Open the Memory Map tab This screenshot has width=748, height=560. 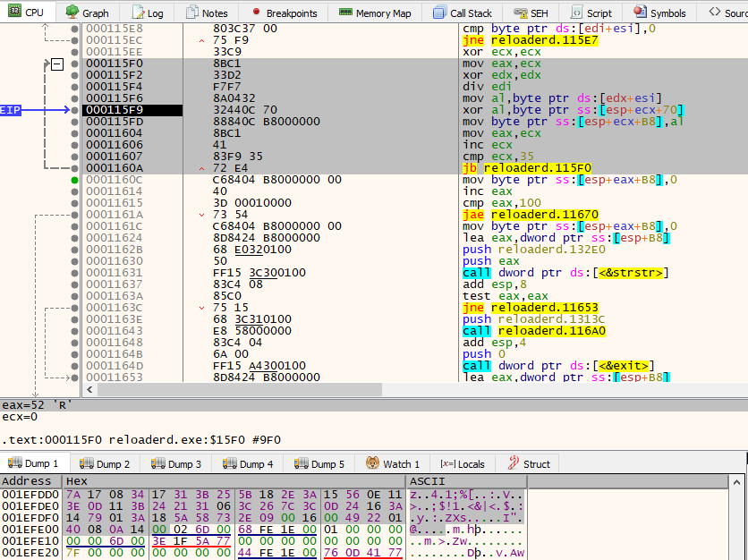point(375,13)
